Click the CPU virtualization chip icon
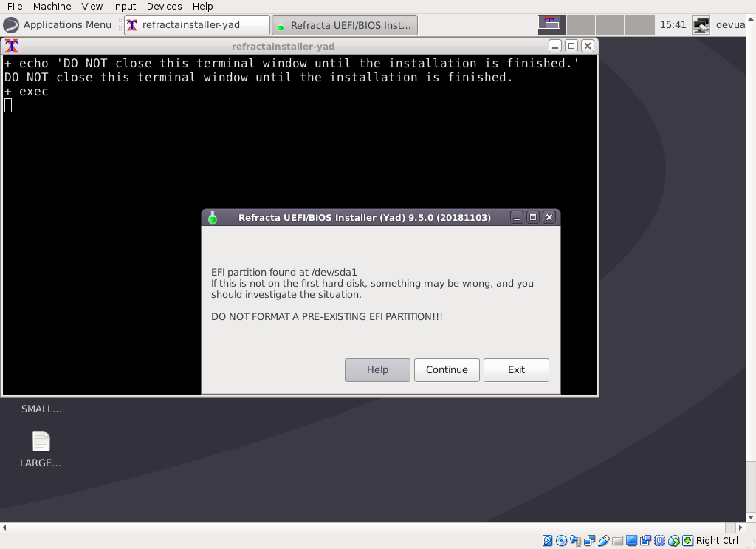 pos(659,541)
